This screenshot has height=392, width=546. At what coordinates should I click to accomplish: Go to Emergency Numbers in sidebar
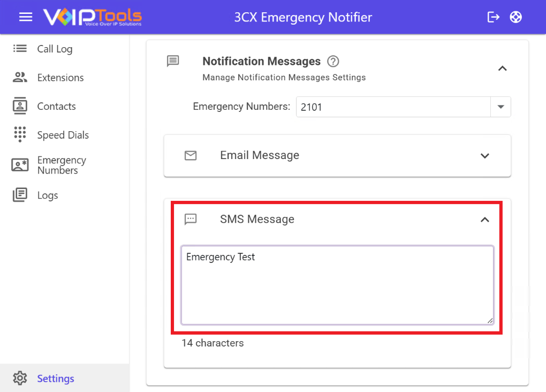[61, 165]
